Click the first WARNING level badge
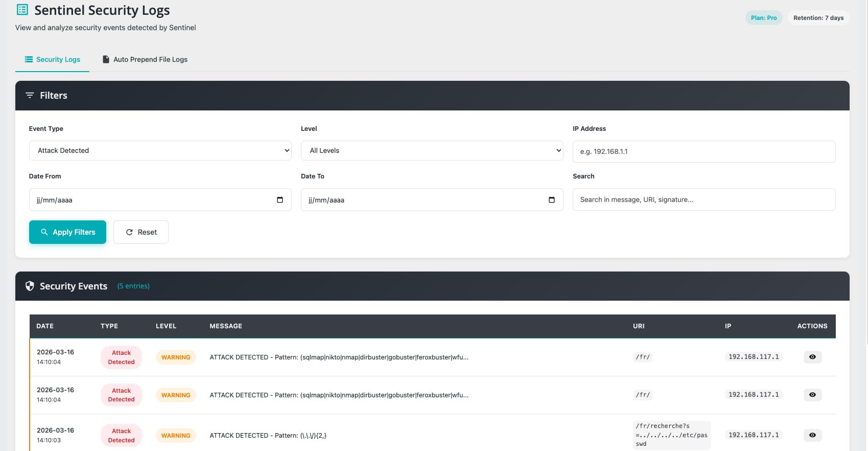The width and height of the screenshot is (868, 451). pos(176,357)
